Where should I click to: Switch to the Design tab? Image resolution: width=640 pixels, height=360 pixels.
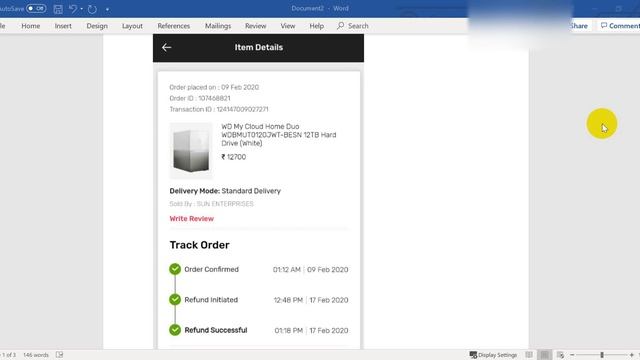pyautogui.click(x=97, y=26)
